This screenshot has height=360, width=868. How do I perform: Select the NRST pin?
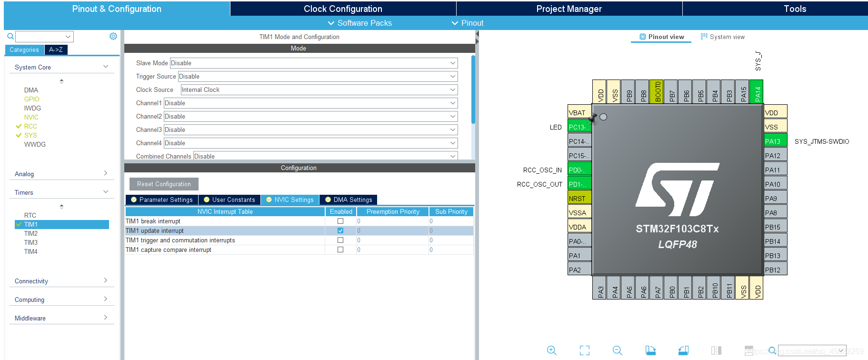(x=579, y=198)
